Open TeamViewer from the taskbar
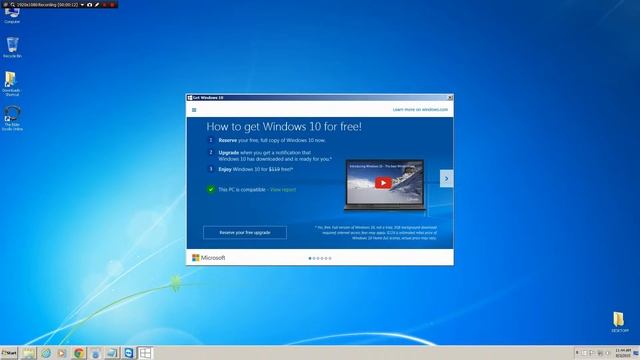Screen dimensions: 640x360 coord(129,353)
